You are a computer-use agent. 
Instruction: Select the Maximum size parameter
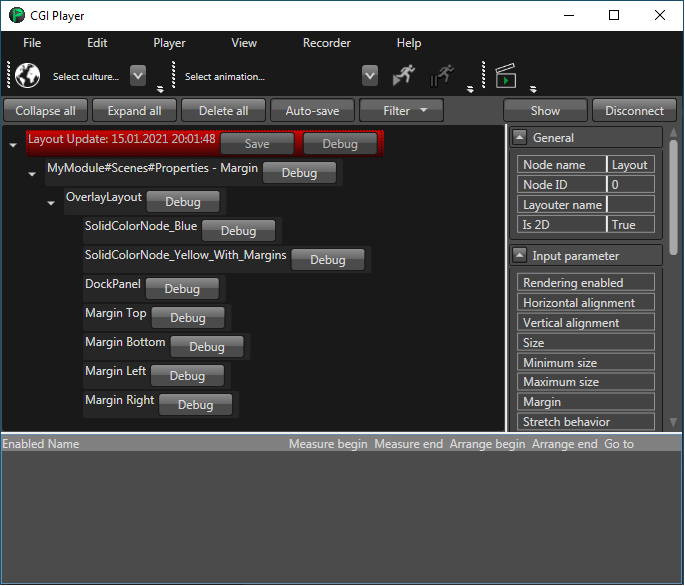(x=585, y=381)
